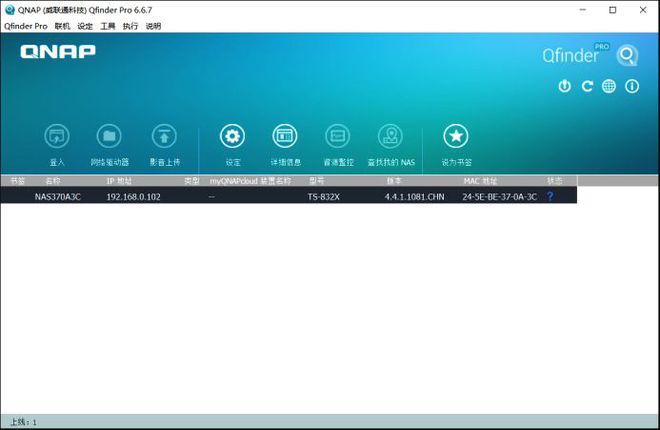This screenshot has height=430, width=660.
Task: Click MAC address 24-5E-BE-37-0A-3C
Action: click(500, 196)
